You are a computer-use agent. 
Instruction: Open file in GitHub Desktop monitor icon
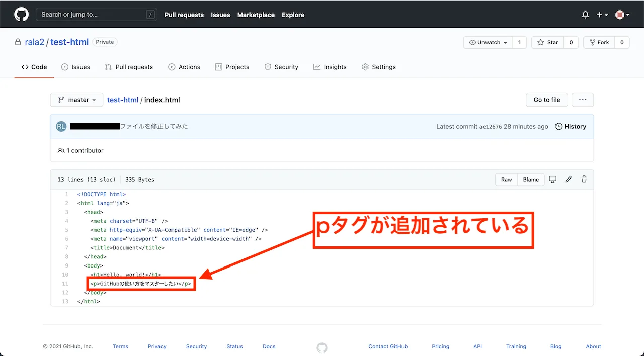552,179
